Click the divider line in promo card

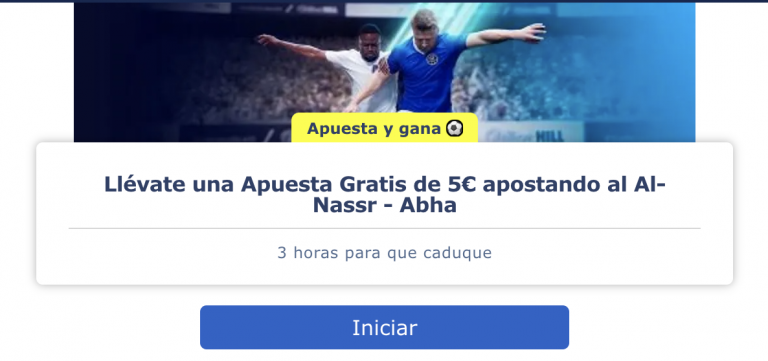384,228
